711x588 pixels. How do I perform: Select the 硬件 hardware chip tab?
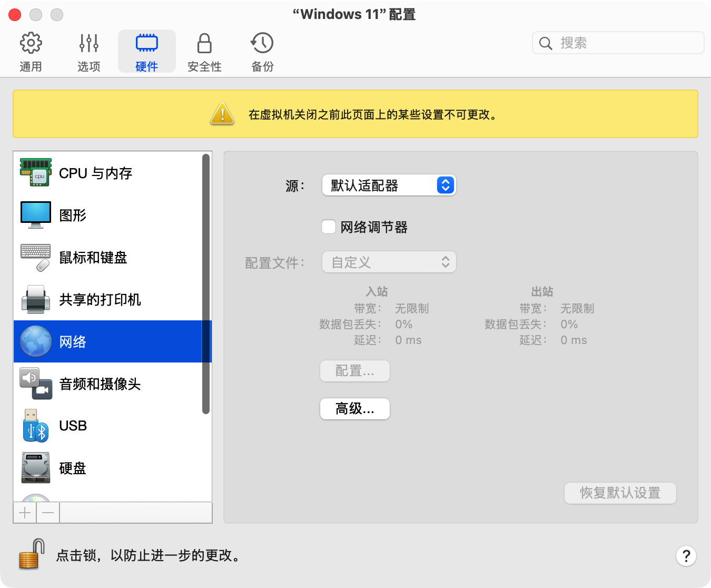click(146, 52)
